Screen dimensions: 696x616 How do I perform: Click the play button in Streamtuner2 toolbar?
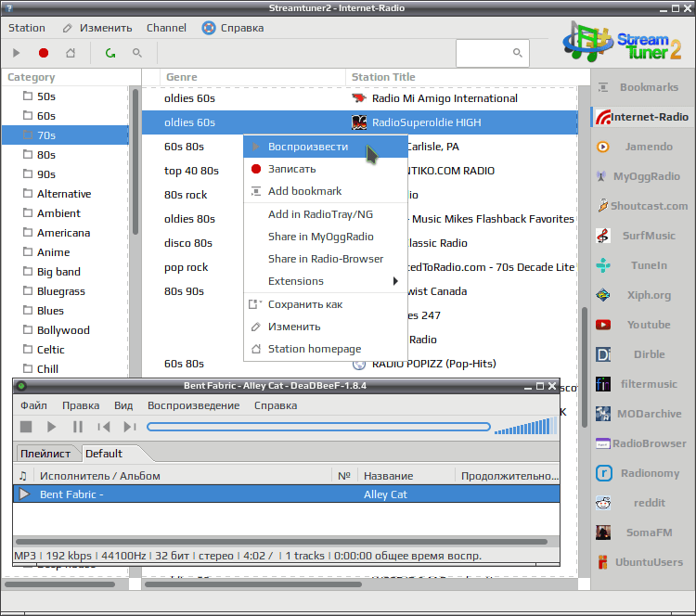tap(17, 53)
